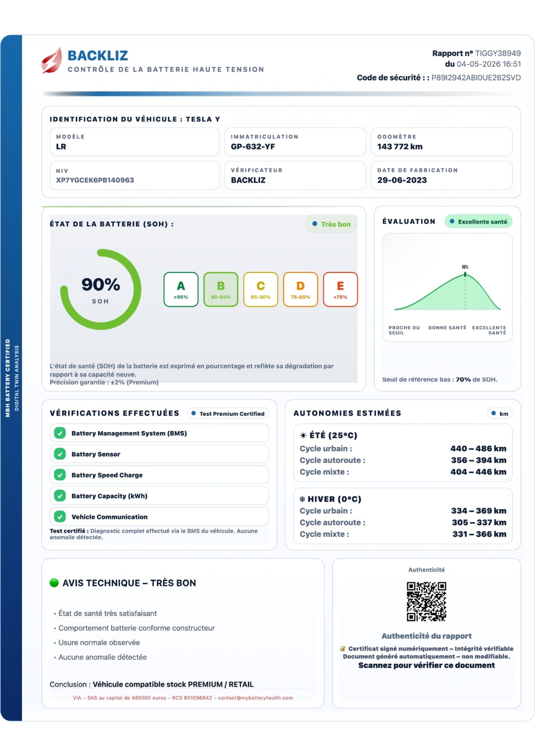
Task: Click the green check for Battery Management System (BMS)
Action: [x=60, y=433]
